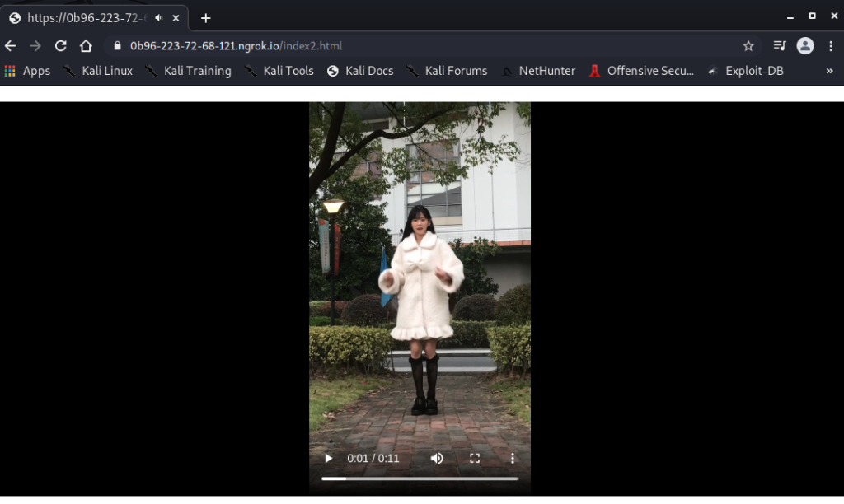844x504 pixels.
Task: Bookmark this page with the star icon
Action: [x=748, y=46]
